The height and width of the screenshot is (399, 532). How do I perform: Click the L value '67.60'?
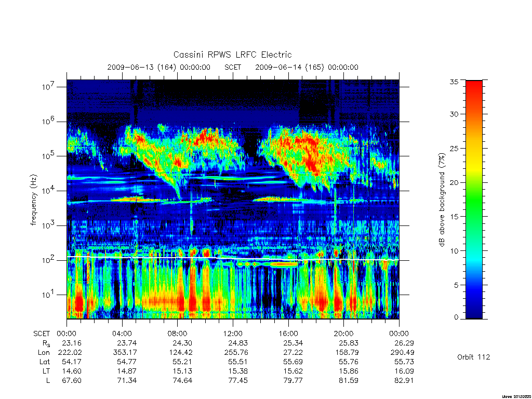point(72,381)
